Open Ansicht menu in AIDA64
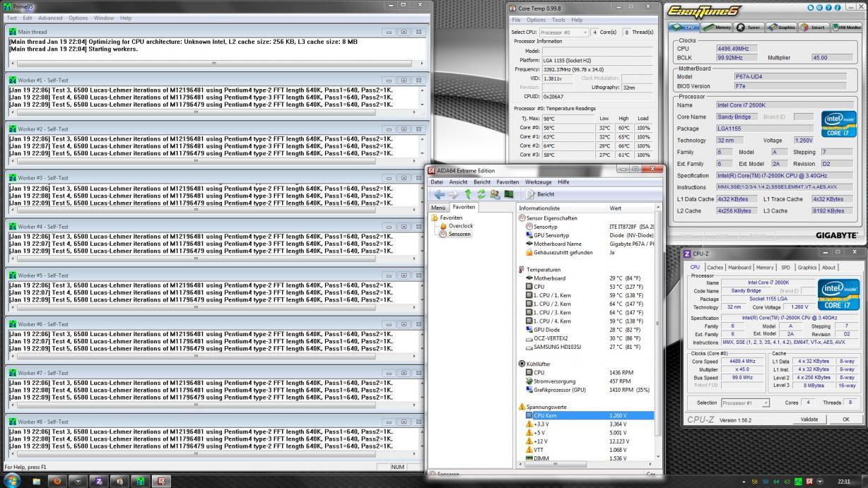Image resolution: width=868 pixels, height=488 pixels. pos(459,181)
